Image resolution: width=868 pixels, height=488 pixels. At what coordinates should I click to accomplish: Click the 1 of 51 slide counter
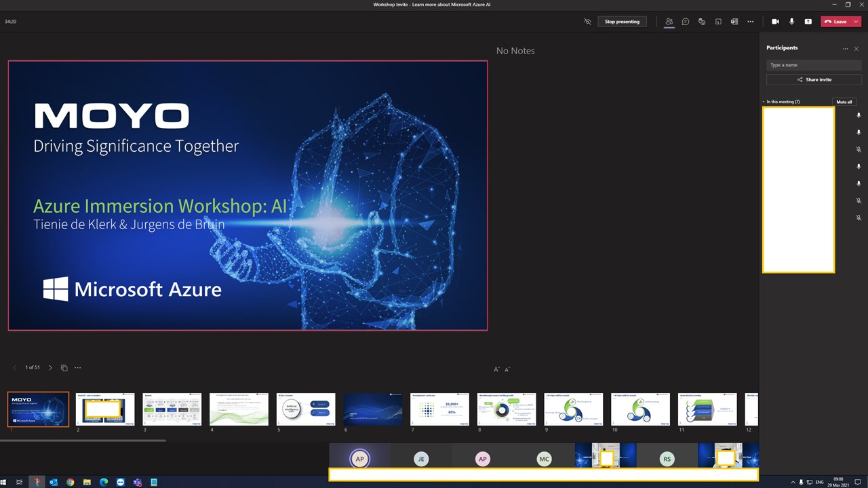click(33, 367)
